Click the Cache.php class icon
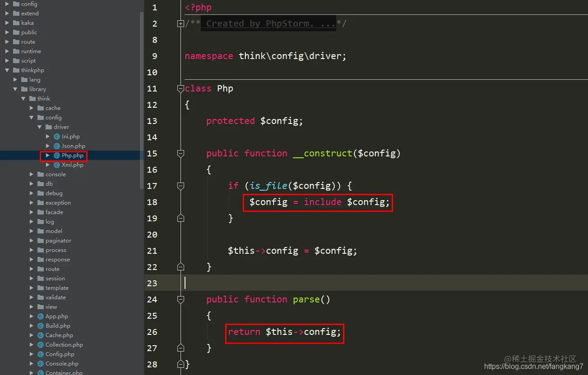Viewport: 588px width, 375px height. [40, 335]
